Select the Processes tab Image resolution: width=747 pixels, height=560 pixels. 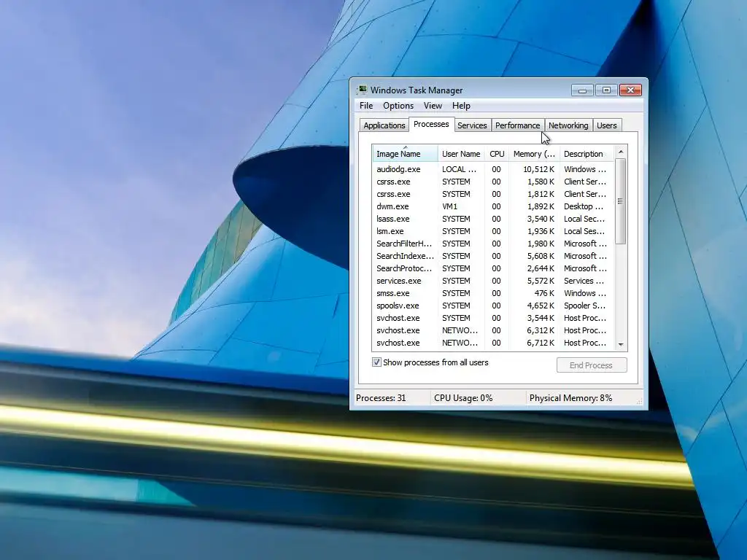[x=431, y=124]
